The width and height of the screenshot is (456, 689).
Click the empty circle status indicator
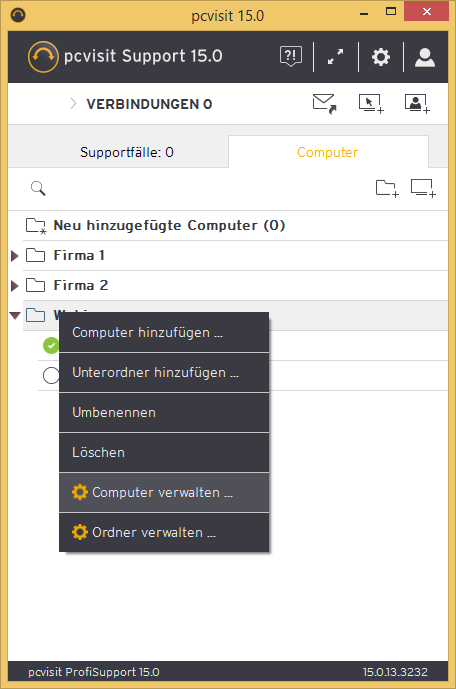51,375
